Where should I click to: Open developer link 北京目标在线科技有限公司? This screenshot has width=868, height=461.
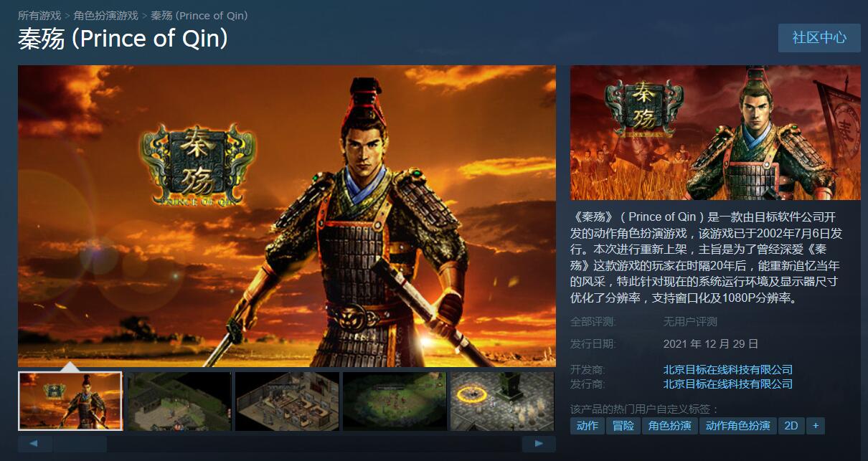click(728, 370)
